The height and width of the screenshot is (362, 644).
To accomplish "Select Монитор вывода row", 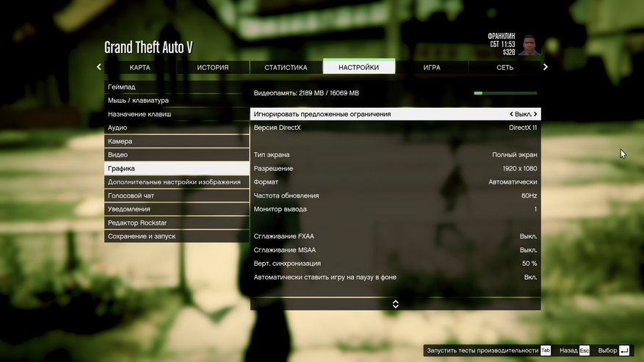I will 396,209.
